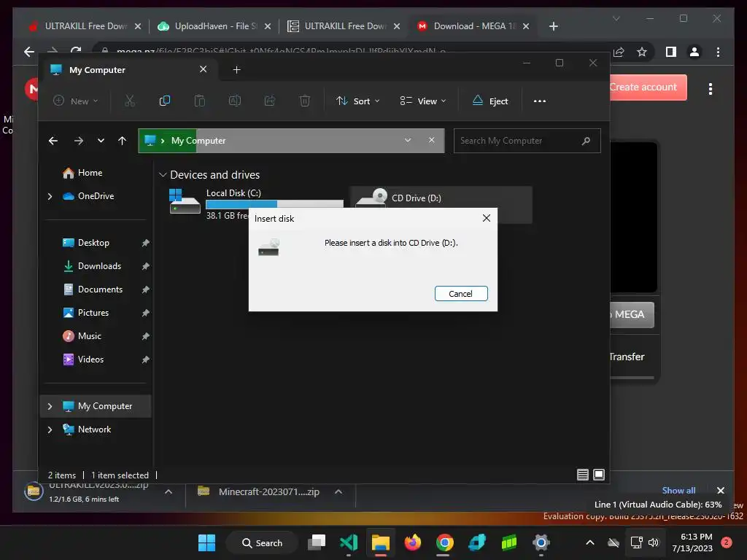Open ULTRAKILL download options chevron
Screen dimensions: 747x560
point(169,492)
